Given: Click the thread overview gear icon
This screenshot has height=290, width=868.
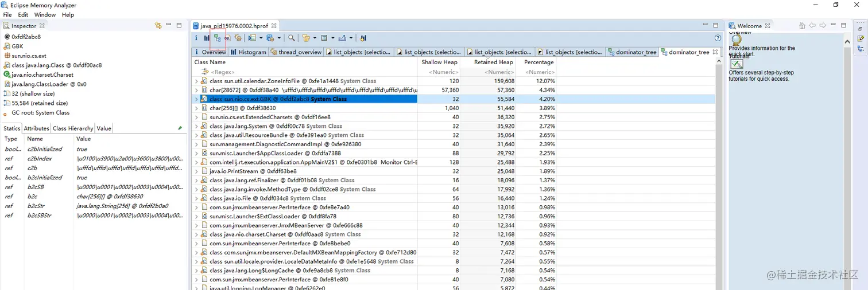Looking at the screenshot, I should 238,38.
